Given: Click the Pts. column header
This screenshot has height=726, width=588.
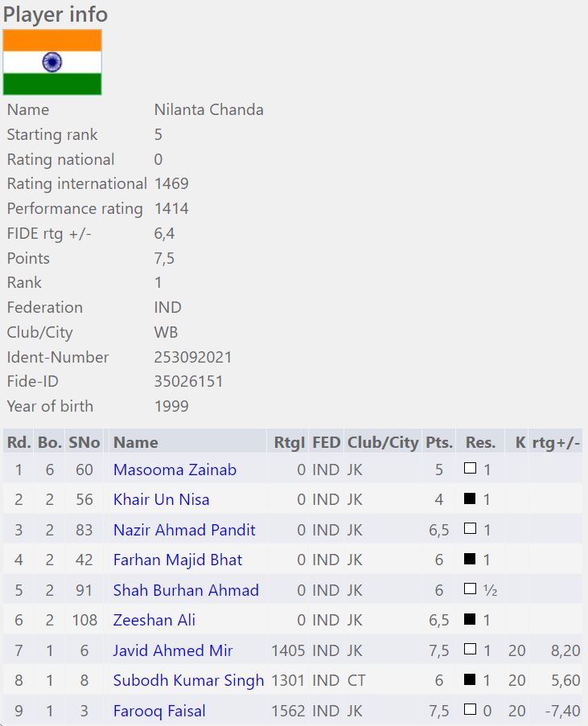Looking at the screenshot, I should [439, 442].
